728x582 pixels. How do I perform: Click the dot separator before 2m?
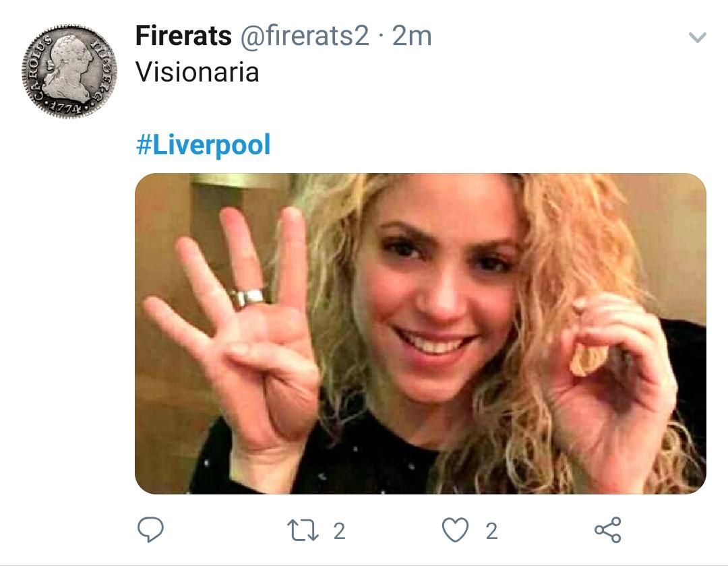pos(381,36)
